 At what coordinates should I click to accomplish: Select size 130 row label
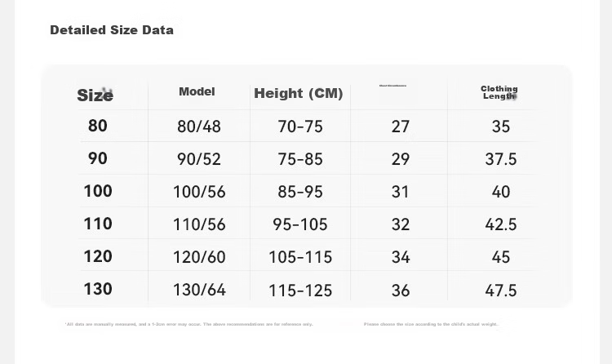click(98, 289)
